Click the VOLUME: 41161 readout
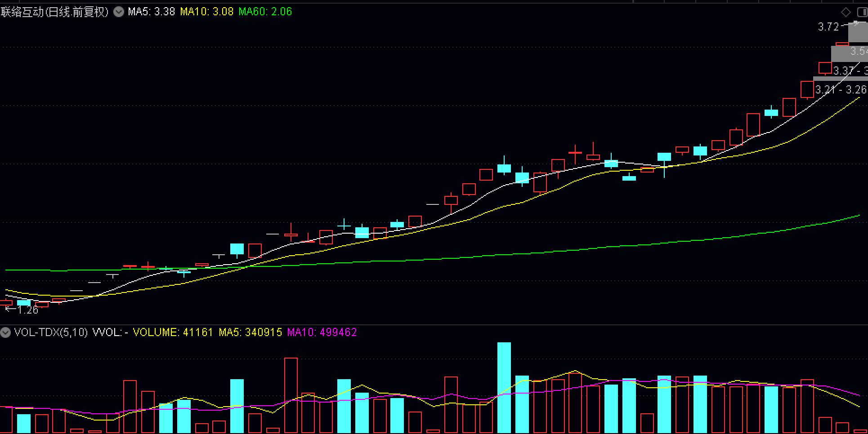The width and height of the screenshot is (868, 434). (x=173, y=332)
